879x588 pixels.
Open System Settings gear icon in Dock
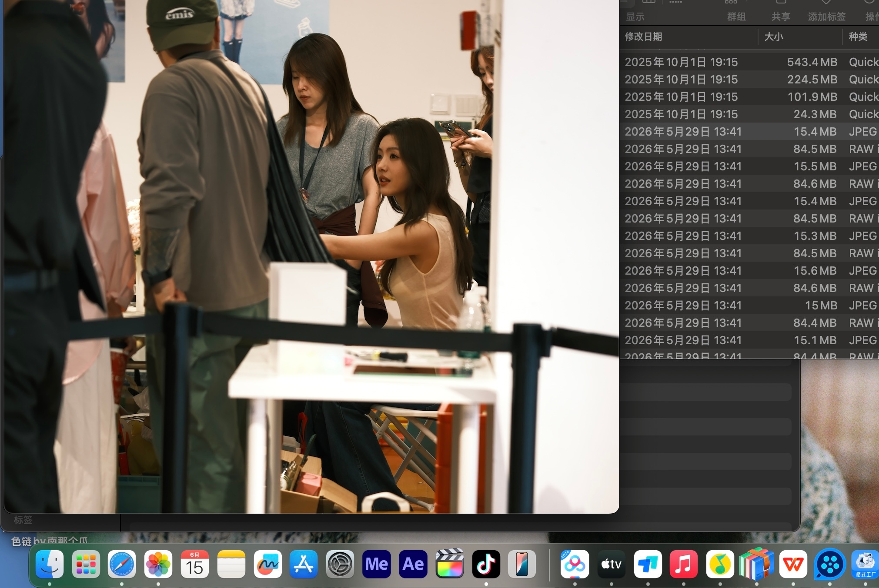[340, 564]
